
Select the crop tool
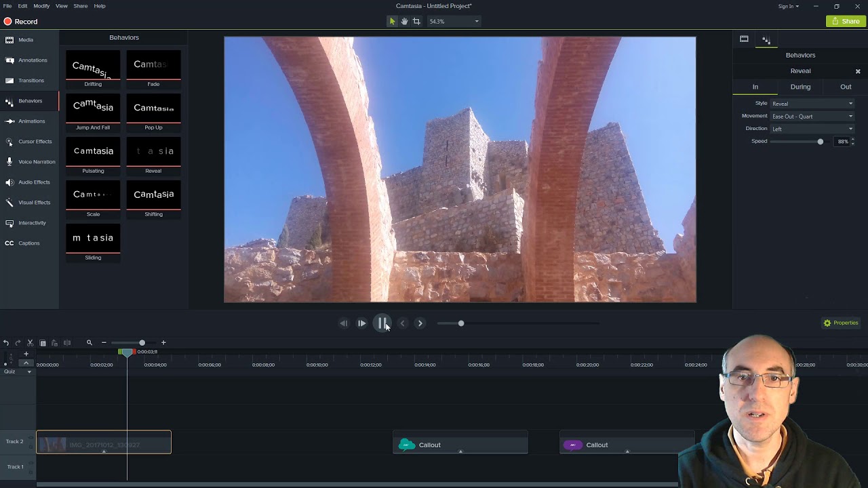tap(416, 21)
